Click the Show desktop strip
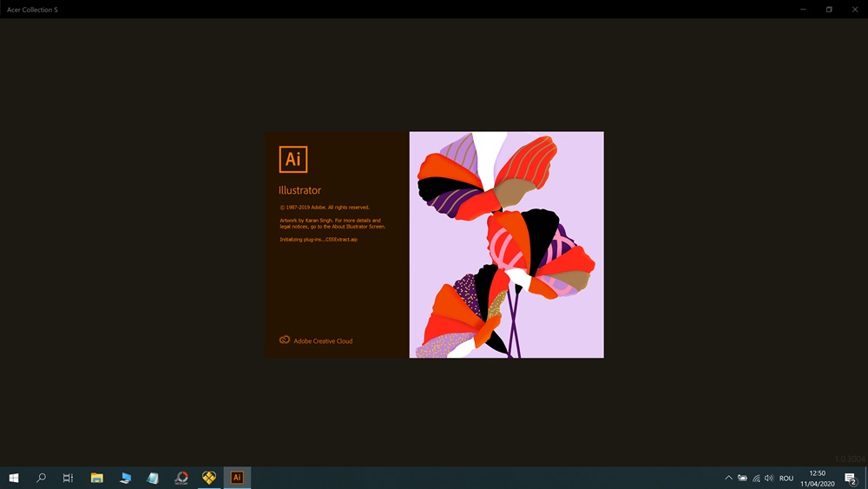This screenshot has height=489, width=868. pyautogui.click(x=865, y=478)
